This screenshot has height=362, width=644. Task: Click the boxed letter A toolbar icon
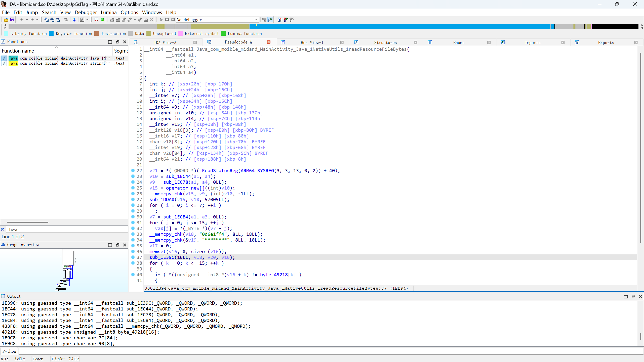point(82,20)
